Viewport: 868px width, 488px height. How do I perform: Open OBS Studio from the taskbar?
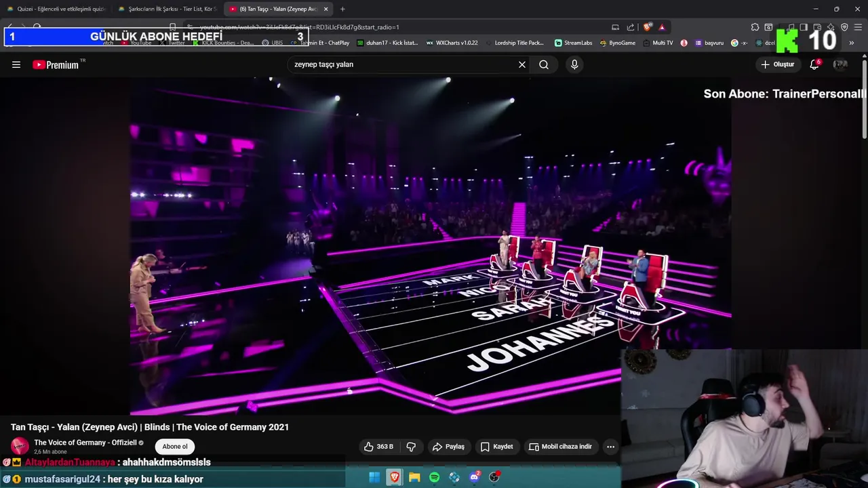click(494, 477)
